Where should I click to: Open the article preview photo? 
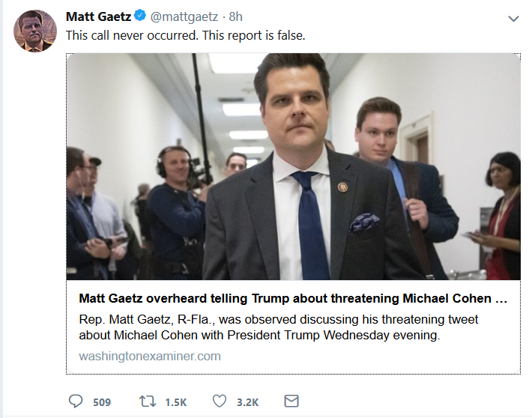(293, 166)
